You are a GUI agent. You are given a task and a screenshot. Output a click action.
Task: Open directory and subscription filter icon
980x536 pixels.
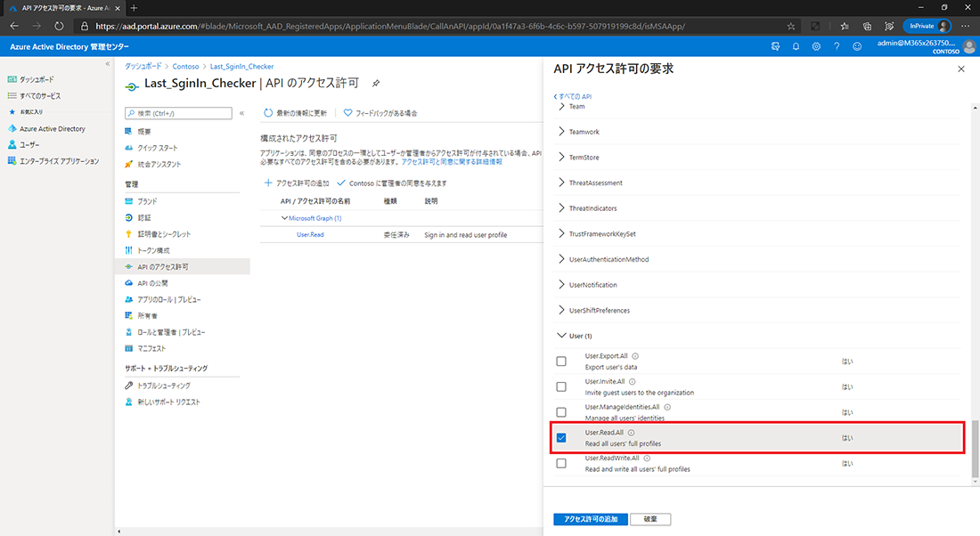776,47
